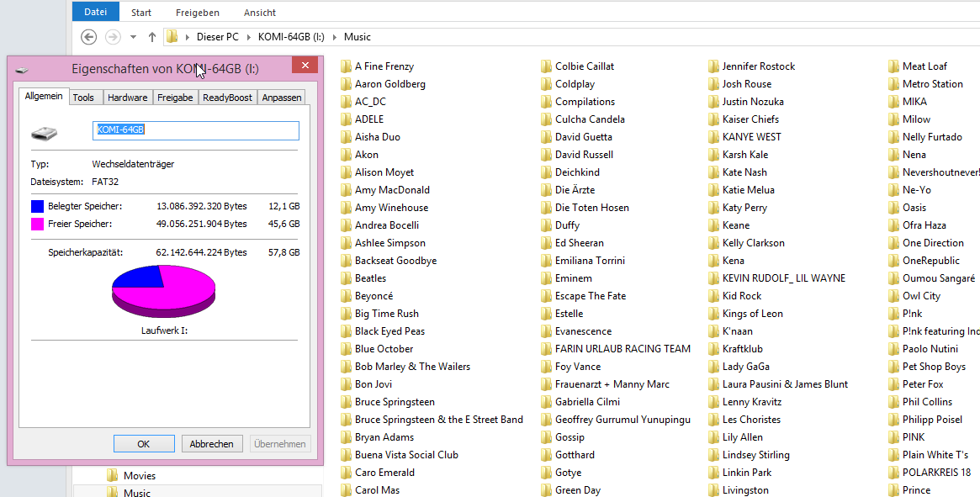Select the Meat Loaf folder icon
The image size is (980, 497).
tap(893, 66)
